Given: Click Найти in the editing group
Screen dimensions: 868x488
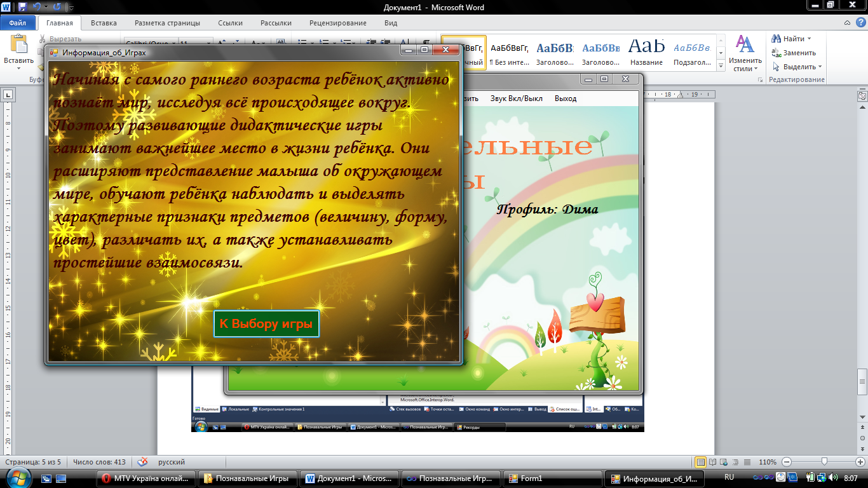Looking at the screenshot, I should point(789,39).
